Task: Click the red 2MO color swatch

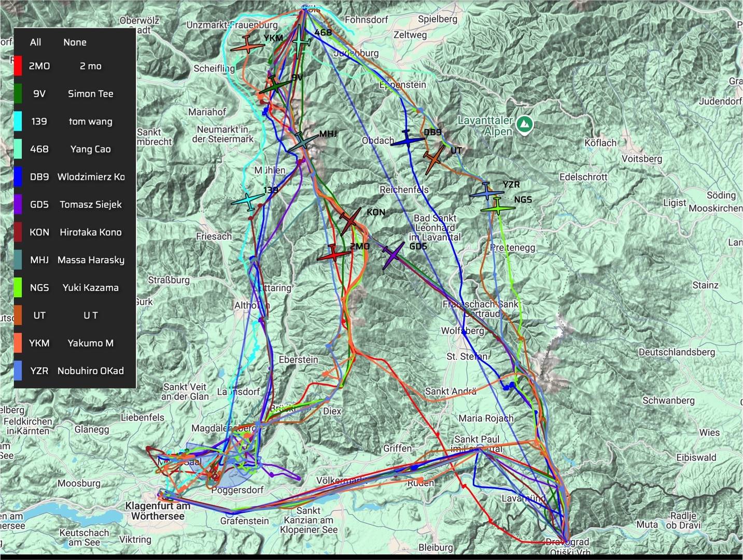Action: (x=18, y=66)
